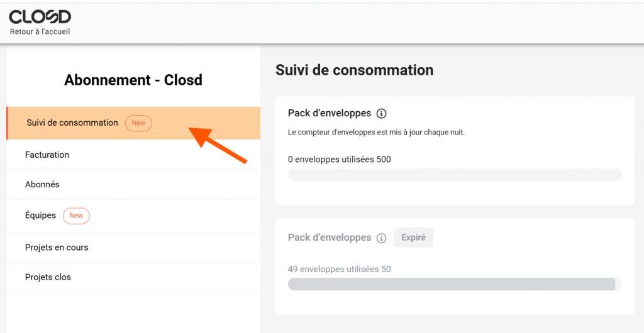Image resolution: width=644 pixels, height=333 pixels.
Task: Click the Abonnement - Closd heading
Action: pyautogui.click(x=133, y=80)
